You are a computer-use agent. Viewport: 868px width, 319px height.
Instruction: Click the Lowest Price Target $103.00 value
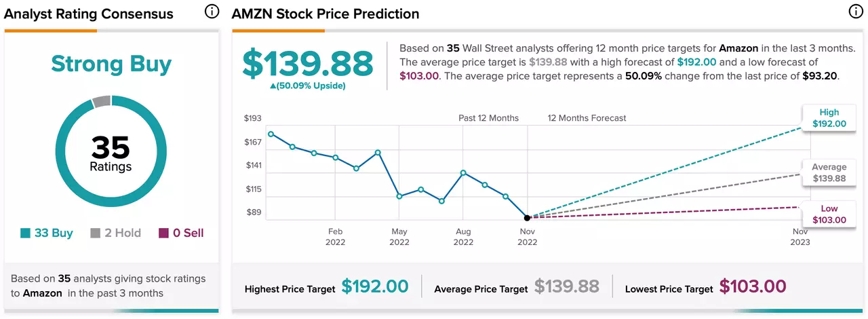point(753,287)
